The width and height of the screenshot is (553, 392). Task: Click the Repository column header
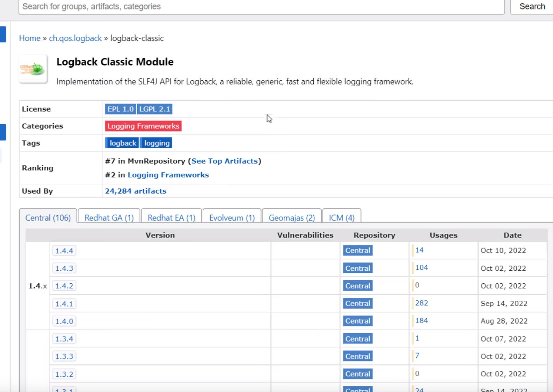point(374,235)
